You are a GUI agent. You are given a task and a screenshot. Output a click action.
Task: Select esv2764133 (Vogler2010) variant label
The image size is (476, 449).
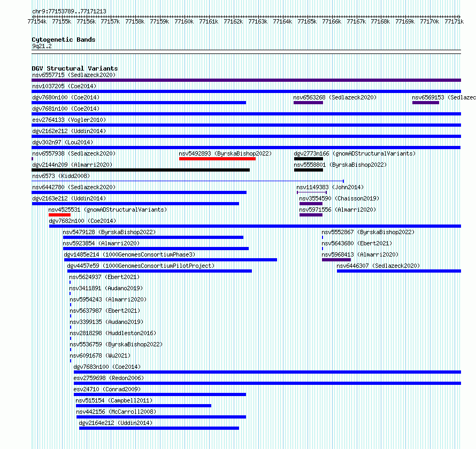click(x=69, y=120)
